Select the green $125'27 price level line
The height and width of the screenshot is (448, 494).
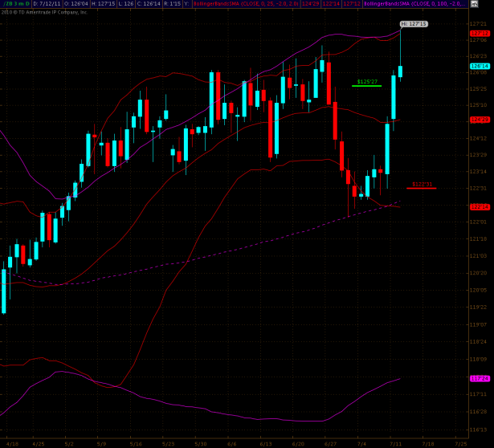click(366, 85)
